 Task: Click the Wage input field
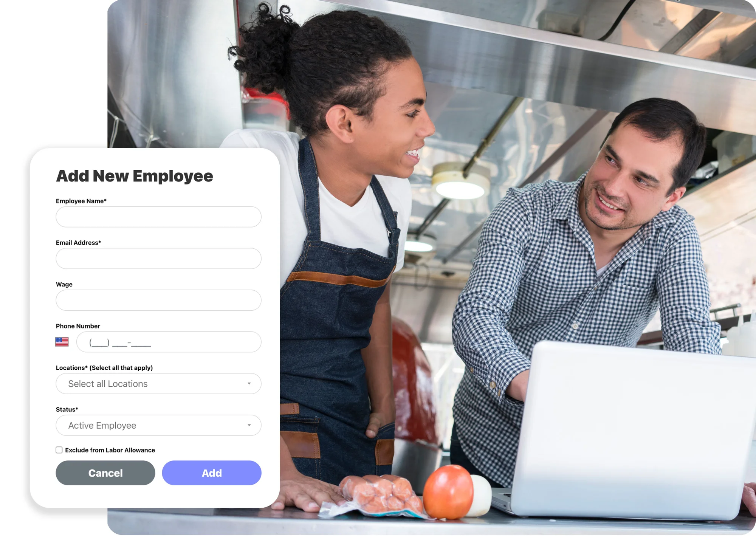click(x=158, y=300)
